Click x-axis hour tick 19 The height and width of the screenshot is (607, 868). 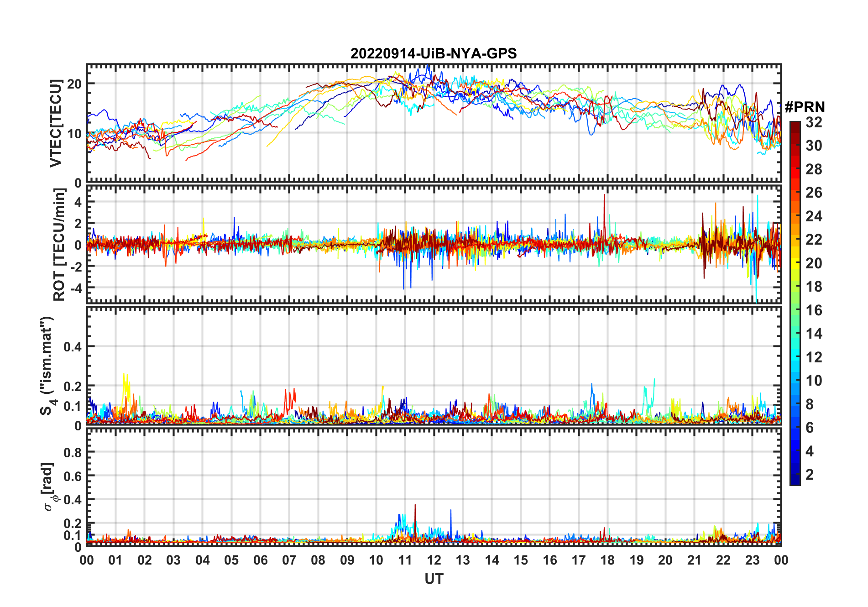637,560
